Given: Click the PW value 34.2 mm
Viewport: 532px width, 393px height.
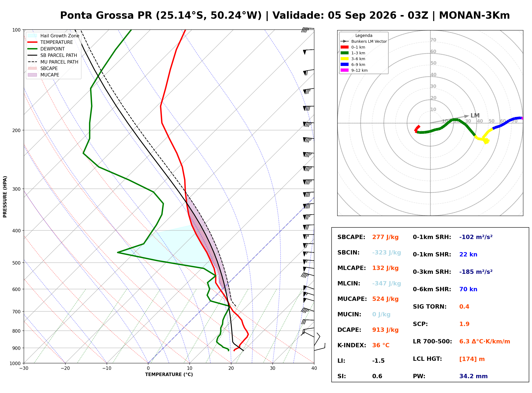Looking at the screenshot, I should (x=474, y=376).
